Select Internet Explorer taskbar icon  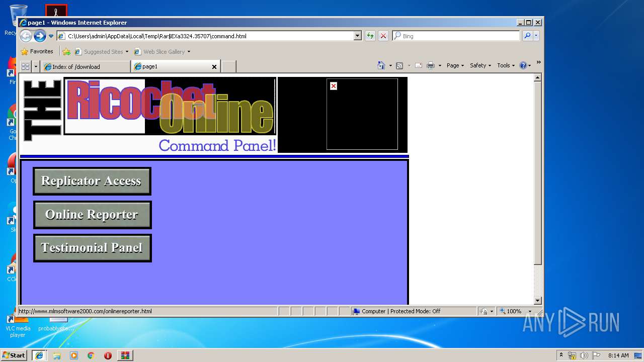click(x=39, y=355)
